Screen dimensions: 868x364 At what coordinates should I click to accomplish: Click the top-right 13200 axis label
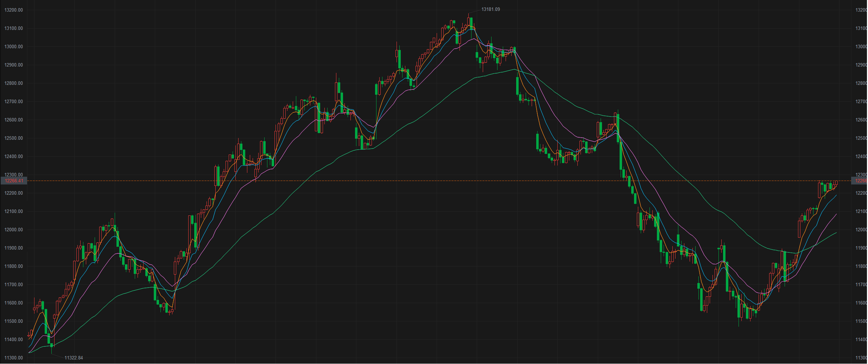(x=861, y=10)
